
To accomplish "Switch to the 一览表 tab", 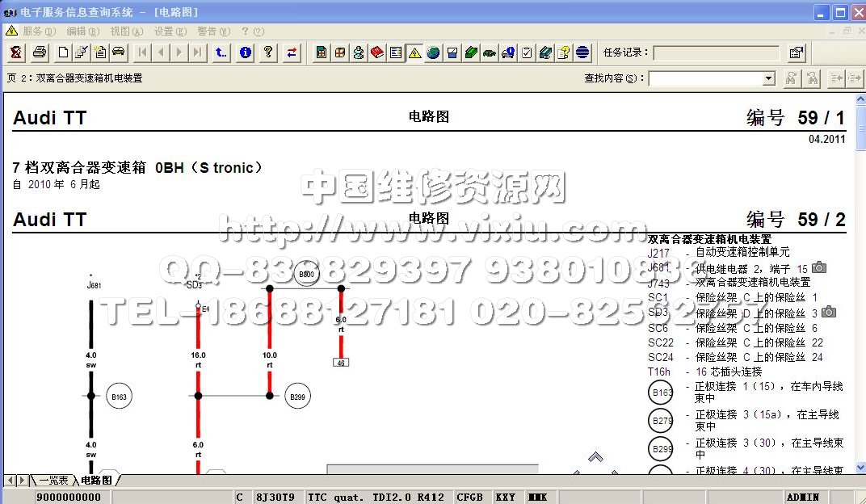I will 53,481.
